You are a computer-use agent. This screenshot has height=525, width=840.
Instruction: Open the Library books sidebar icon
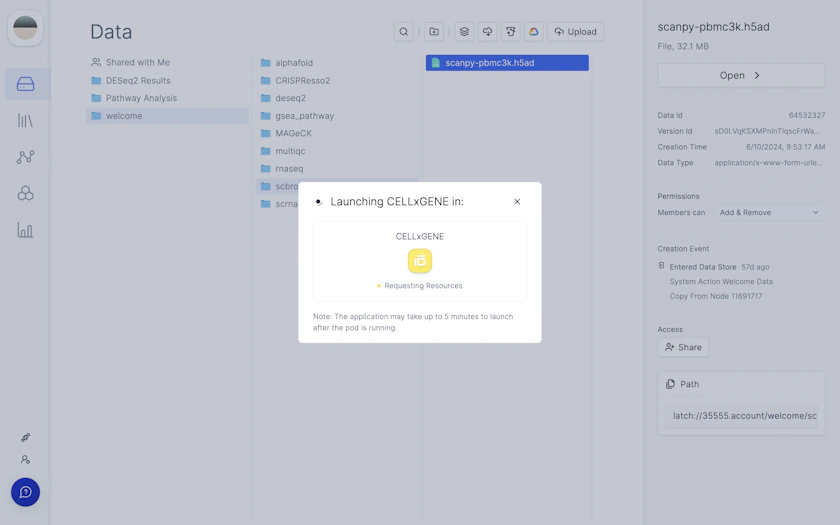[25, 121]
